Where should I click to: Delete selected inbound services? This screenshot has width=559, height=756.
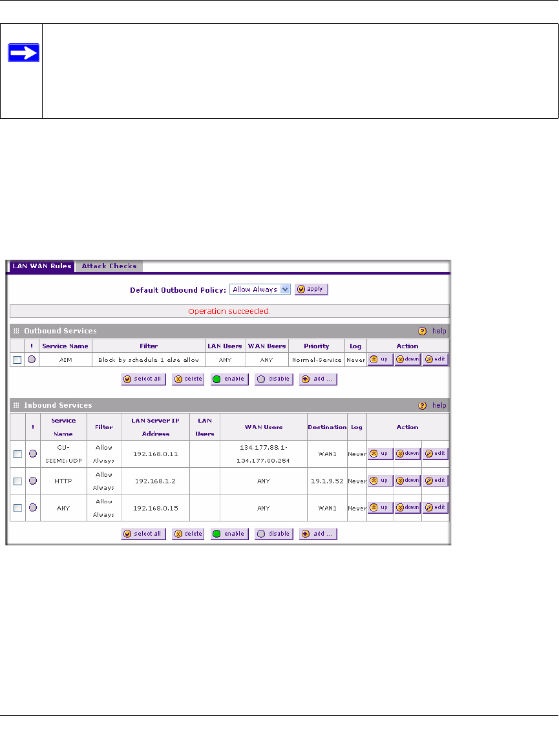[x=188, y=534]
